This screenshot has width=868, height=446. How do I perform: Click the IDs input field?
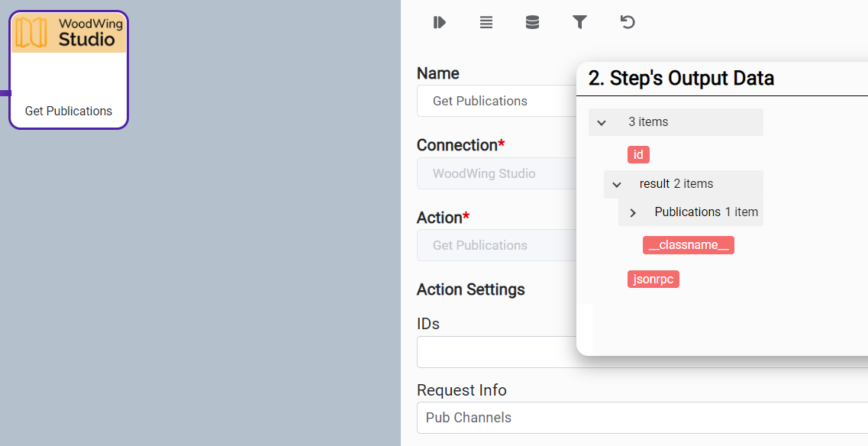pos(496,352)
